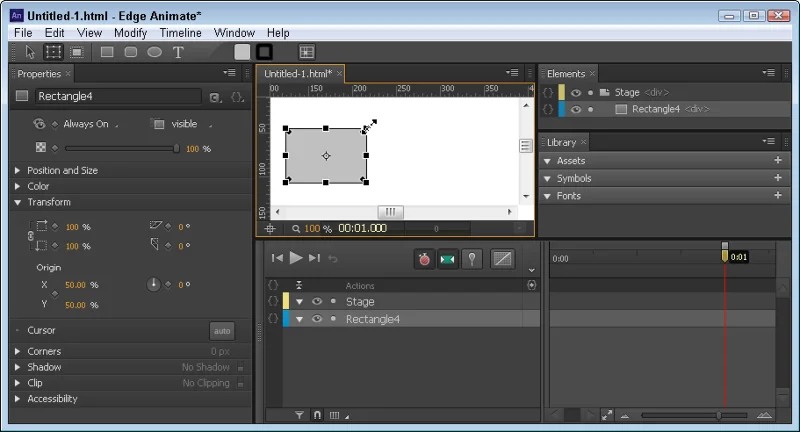Screen dimensions: 800x432
Task: Open the Edit menu
Action: pos(54,33)
